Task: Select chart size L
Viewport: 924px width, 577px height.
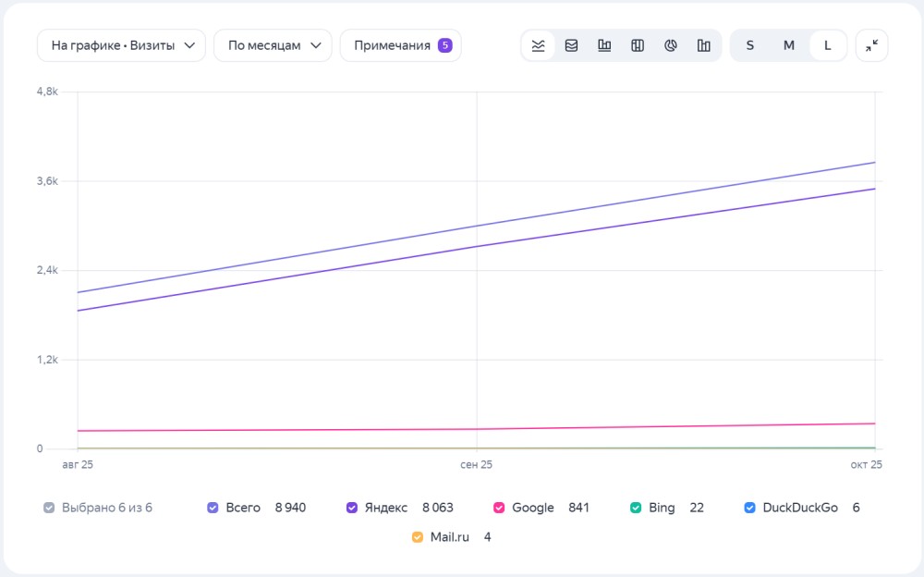Action: [827, 45]
